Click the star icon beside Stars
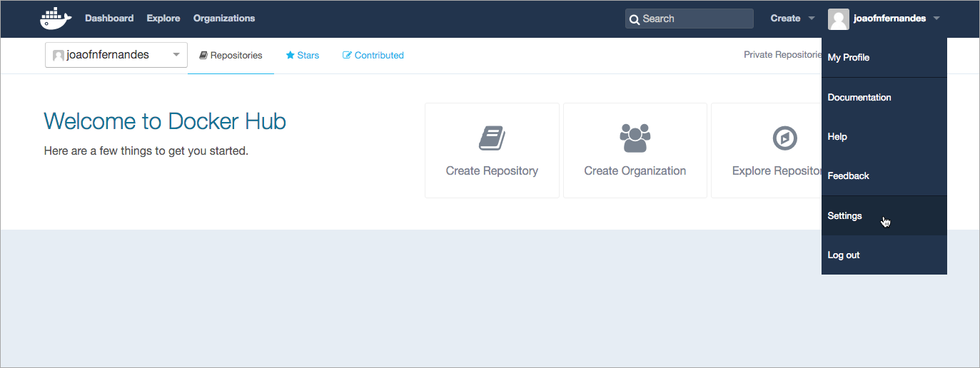This screenshot has width=980, height=368. tap(291, 56)
